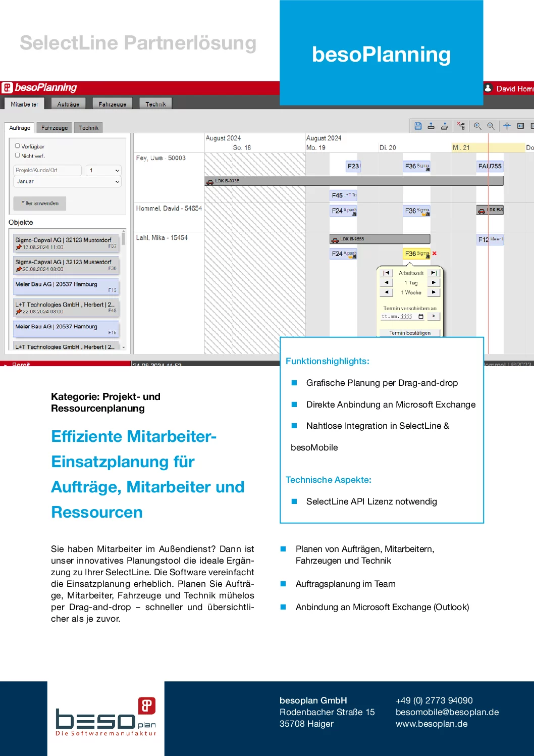Click the Objekte list scrollbar thumb
This screenshot has height=756, width=534.
[123, 238]
